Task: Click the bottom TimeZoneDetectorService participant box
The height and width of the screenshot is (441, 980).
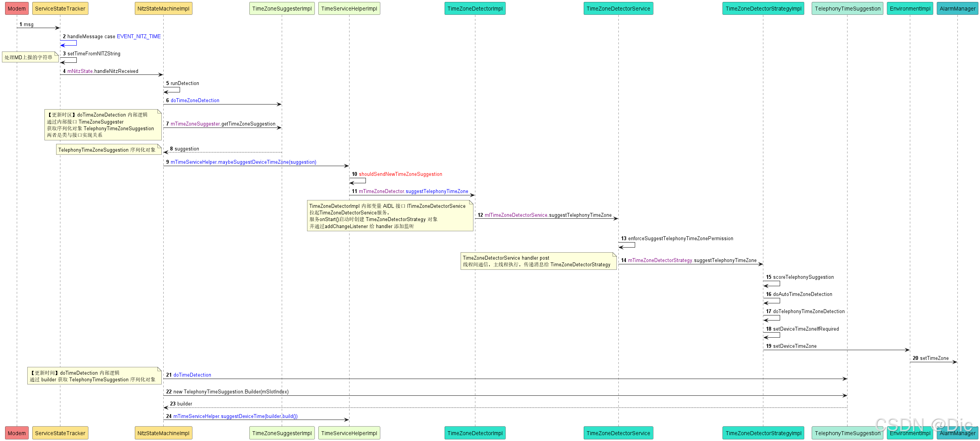Action: [618, 433]
